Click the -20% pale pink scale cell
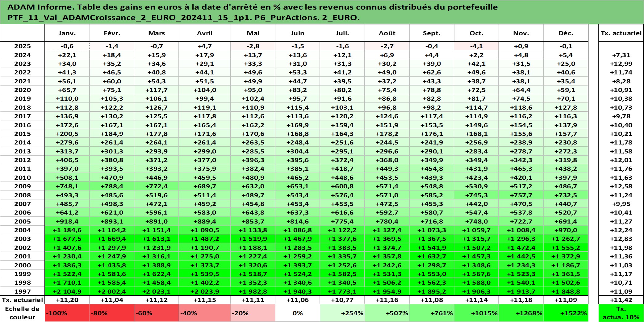 [253, 313]
